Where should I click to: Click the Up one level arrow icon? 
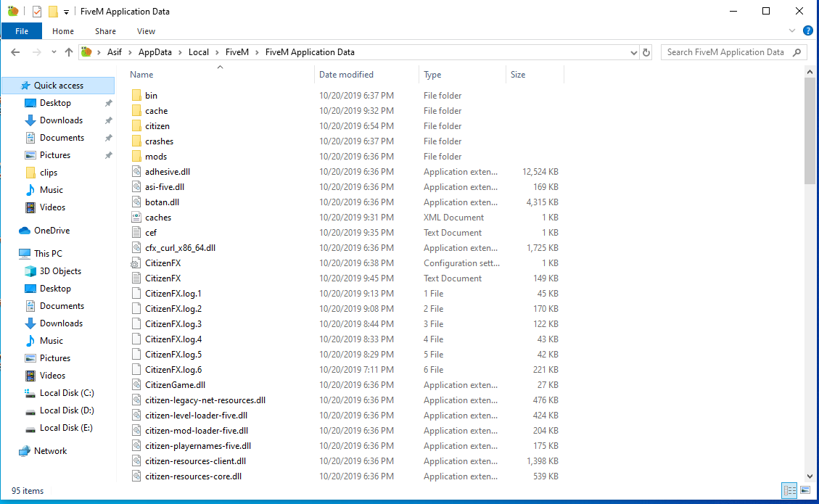click(x=69, y=52)
